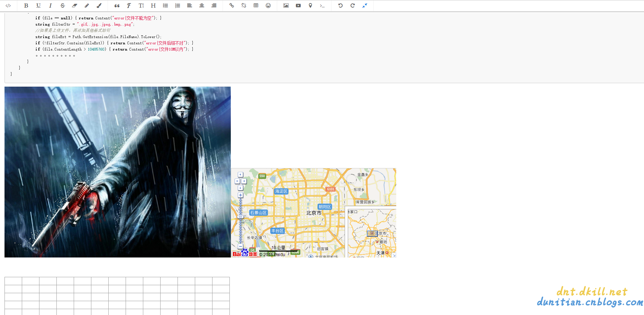
Task: Click the 丰台区 district label on map
Action: pos(278,231)
